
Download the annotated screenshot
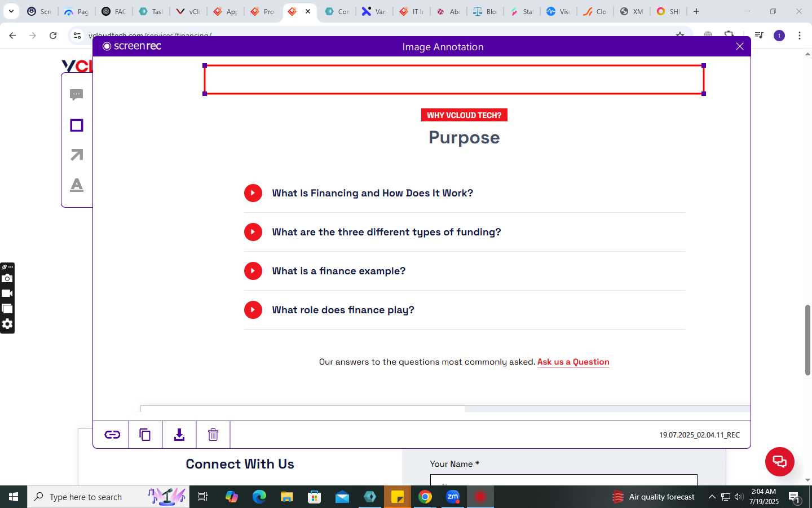(179, 435)
